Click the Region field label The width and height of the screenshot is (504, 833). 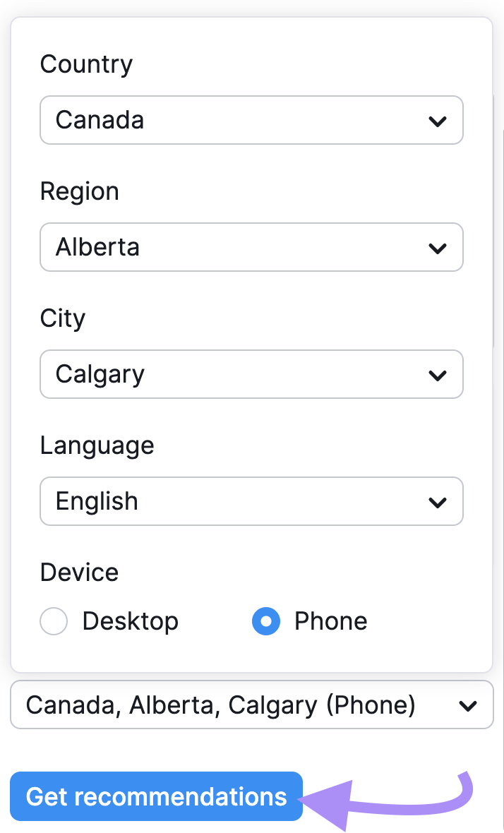coord(79,191)
